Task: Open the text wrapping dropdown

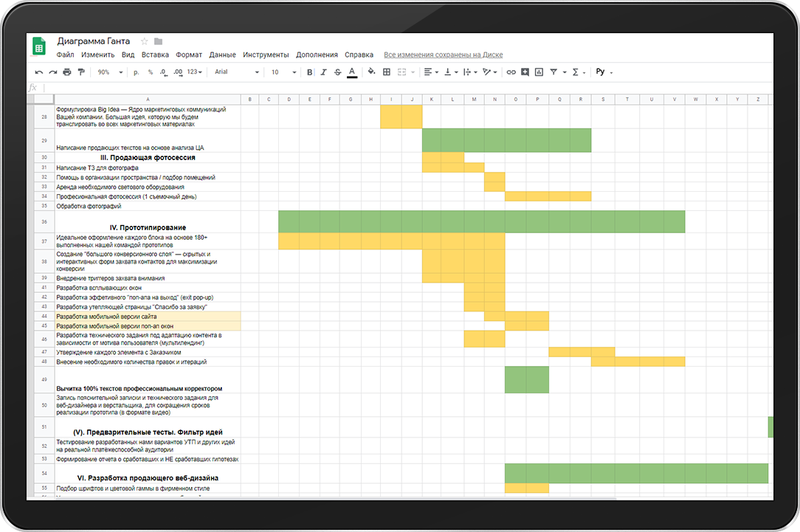Action: (470, 72)
